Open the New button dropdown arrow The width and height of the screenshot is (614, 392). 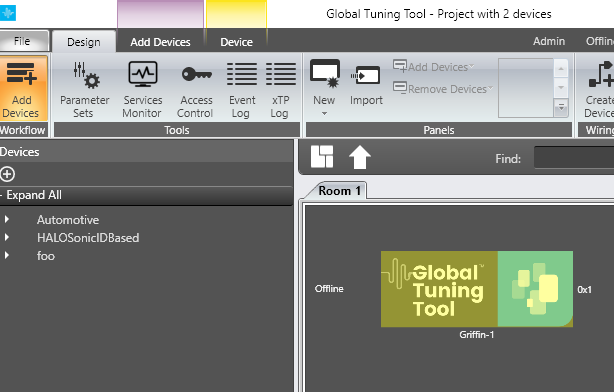(324, 114)
